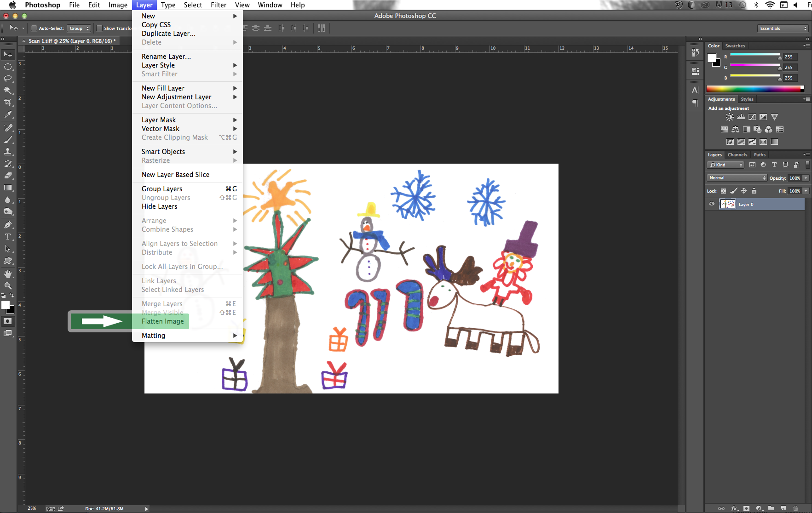
Task: Toggle Lock all
Action: [754, 191]
